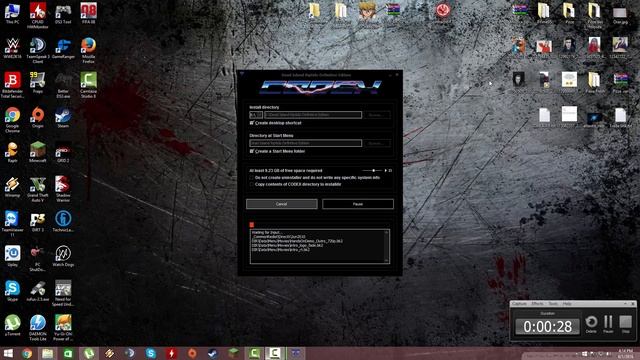Image resolution: width=640 pixels, height=360 pixels.
Task: Launch the Uplay desktop shortcut
Action: coord(12,256)
